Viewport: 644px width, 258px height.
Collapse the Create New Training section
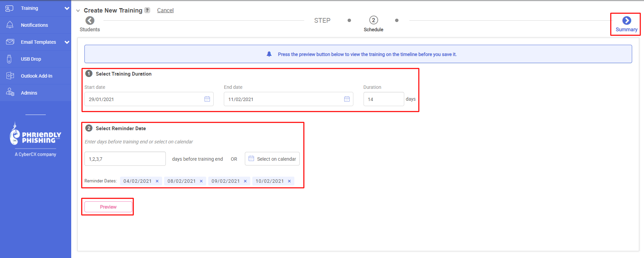pyautogui.click(x=78, y=11)
